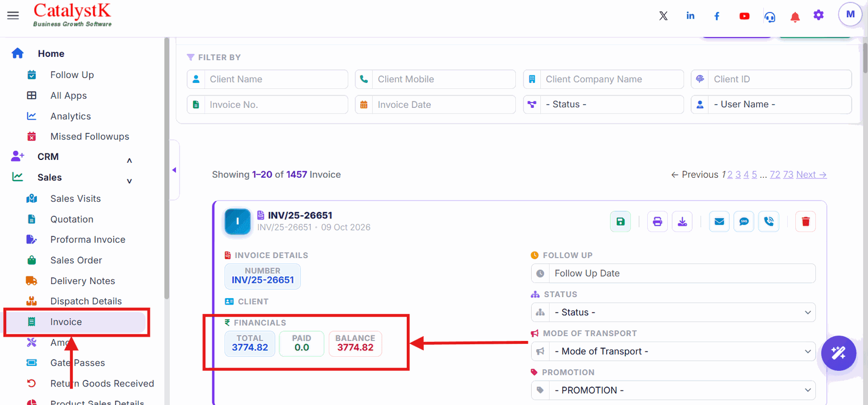Open the X (Twitter) social link
The height and width of the screenshot is (405, 868).
coord(663,16)
